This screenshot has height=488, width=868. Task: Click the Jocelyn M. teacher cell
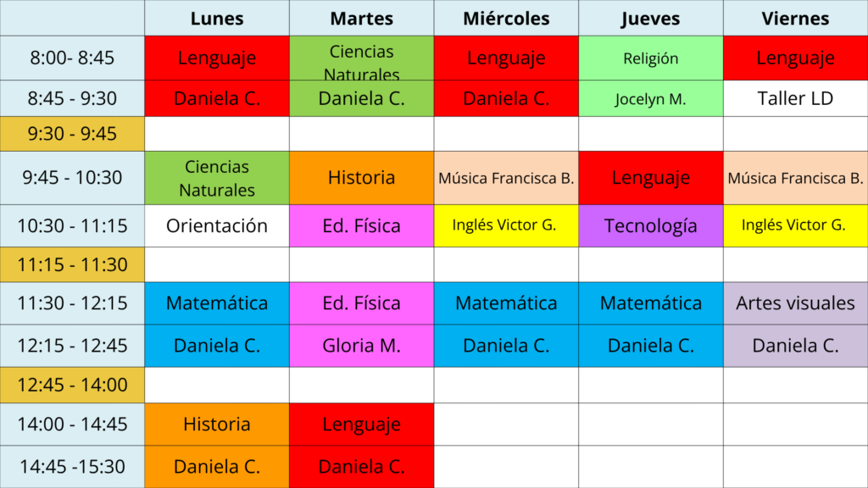tap(651, 98)
